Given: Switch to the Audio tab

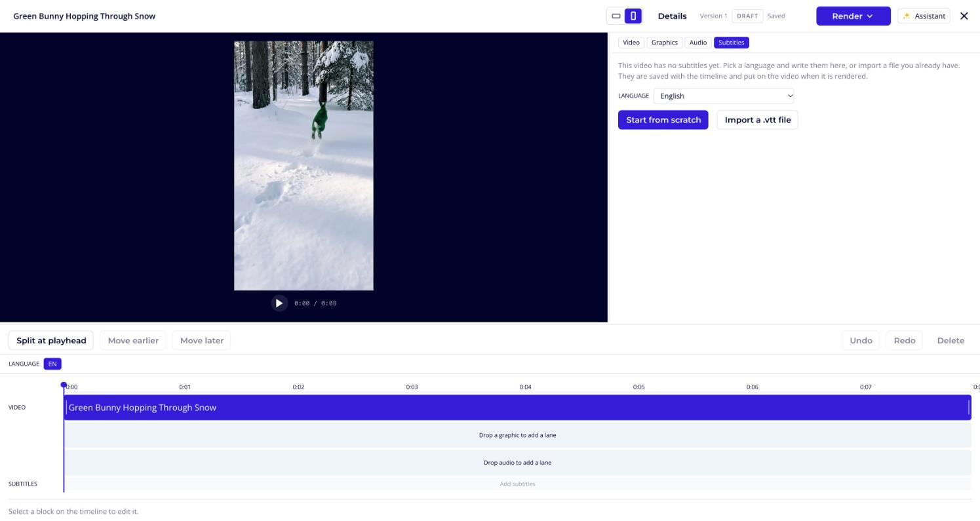Looking at the screenshot, I should (x=697, y=43).
